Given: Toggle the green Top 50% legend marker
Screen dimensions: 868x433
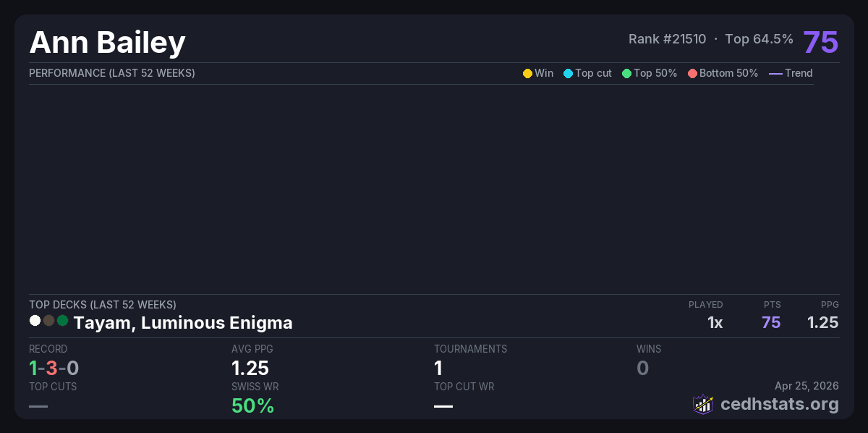Looking at the screenshot, I should point(626,73).
